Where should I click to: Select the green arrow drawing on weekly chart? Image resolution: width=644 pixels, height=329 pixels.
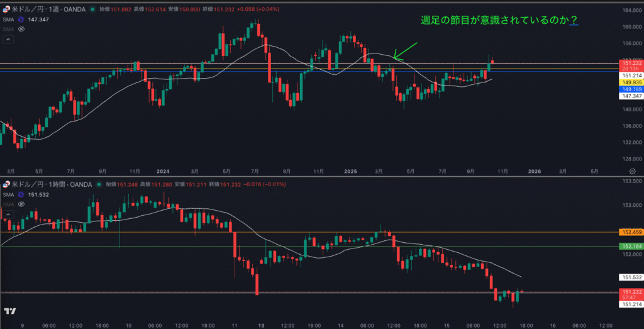click(405, 50)
